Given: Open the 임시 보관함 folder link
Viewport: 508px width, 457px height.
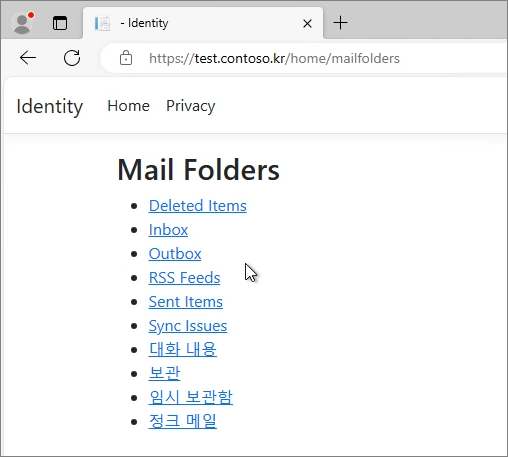Looking at the screenshot, I should 191,397.
